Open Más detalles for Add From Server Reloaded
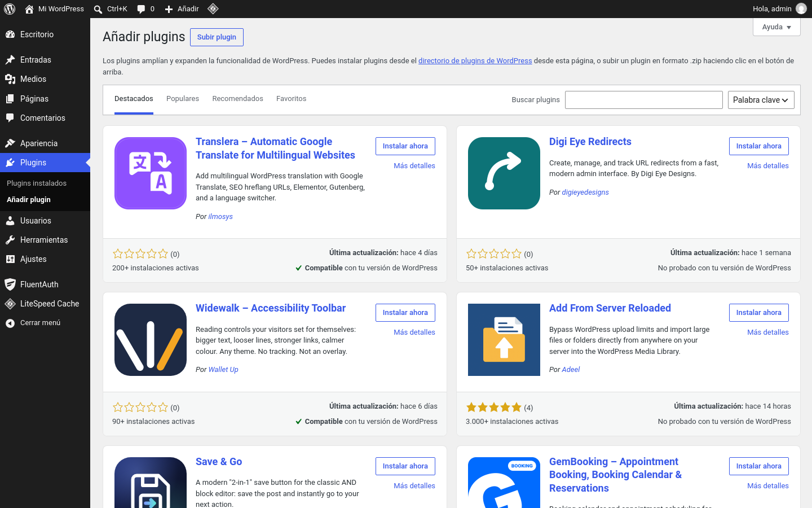This screenshot has width=812, height=508. pos(768,332)
